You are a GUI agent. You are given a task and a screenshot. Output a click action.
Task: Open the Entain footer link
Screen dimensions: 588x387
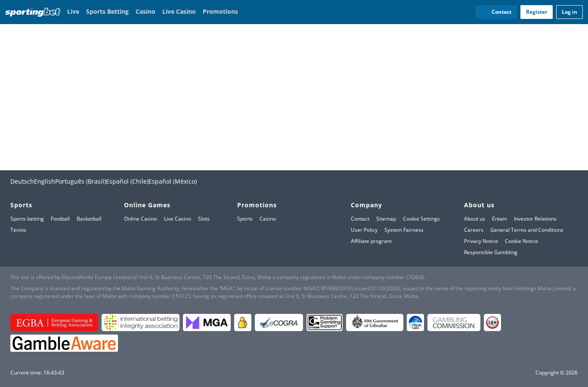pyautogui.click(x=499, y=219)
